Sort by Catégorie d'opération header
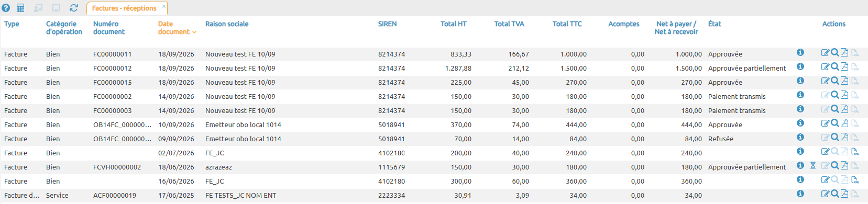Viewport: 868px width, 204px height. (x=64, y=28)
